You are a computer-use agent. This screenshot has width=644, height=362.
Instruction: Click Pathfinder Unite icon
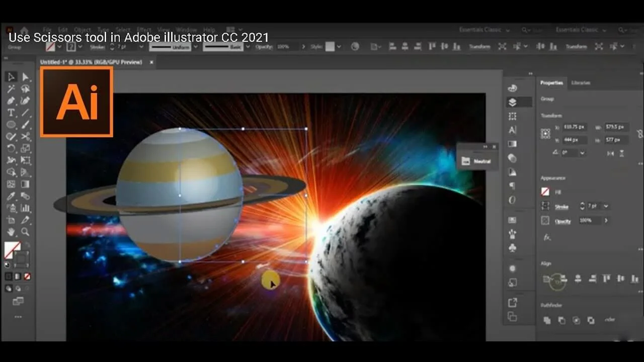coord(547,320)
